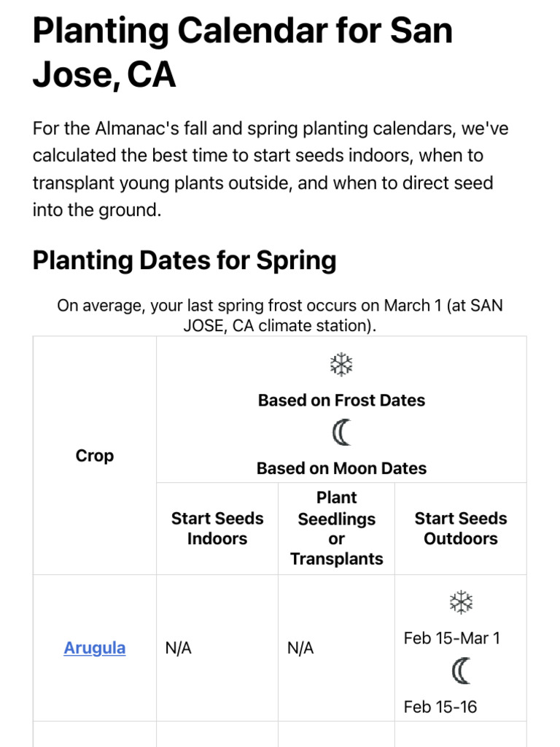Click N/A under Start Seeds Indoors for Arugula
This screenshot has height=747, width=560.
coord(179,648)
